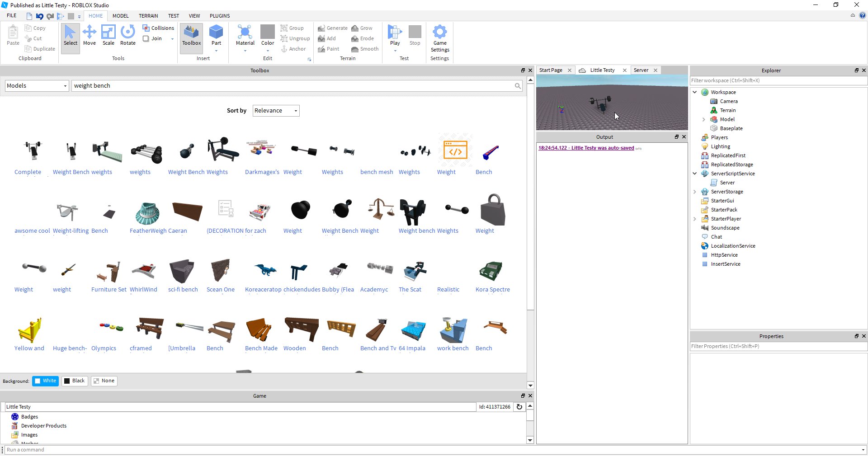Collapse the ServerScriptService node
Screen dimensions: 868x470
coord(695,174)
